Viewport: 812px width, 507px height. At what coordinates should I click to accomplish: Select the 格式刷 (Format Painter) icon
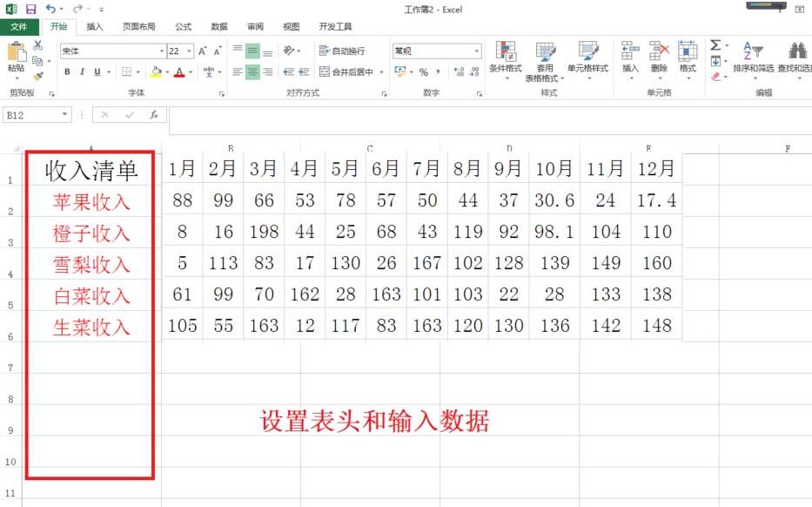click(37, 74)
